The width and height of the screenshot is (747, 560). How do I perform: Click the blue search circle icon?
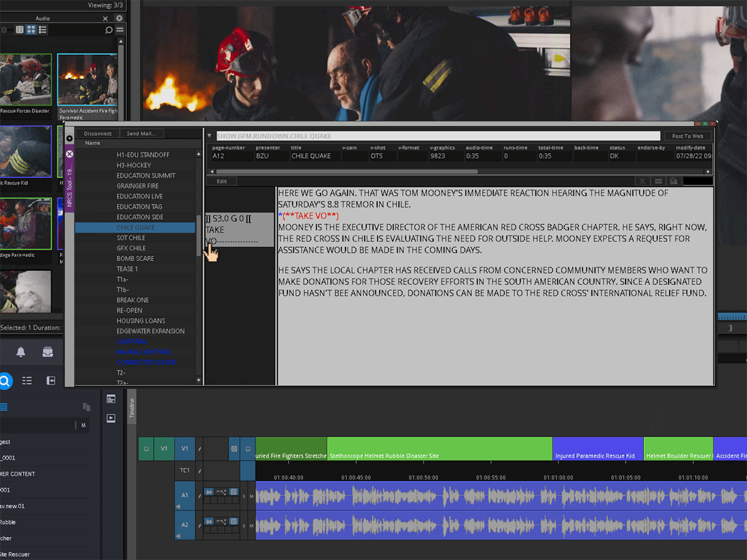[x=4, y=380]
